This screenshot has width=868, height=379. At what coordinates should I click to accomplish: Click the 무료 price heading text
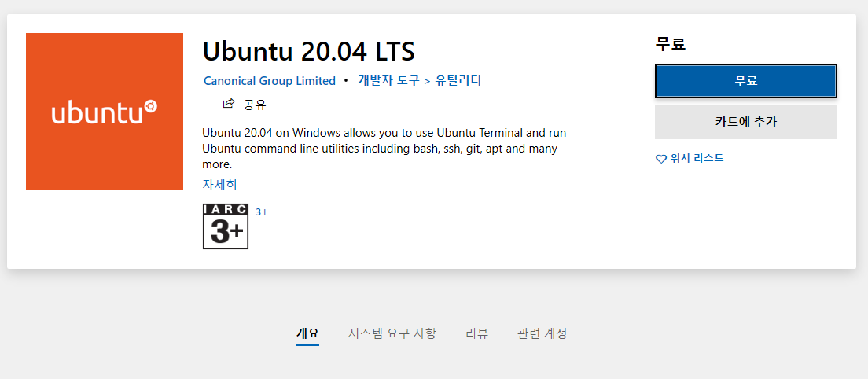point(671,44)
